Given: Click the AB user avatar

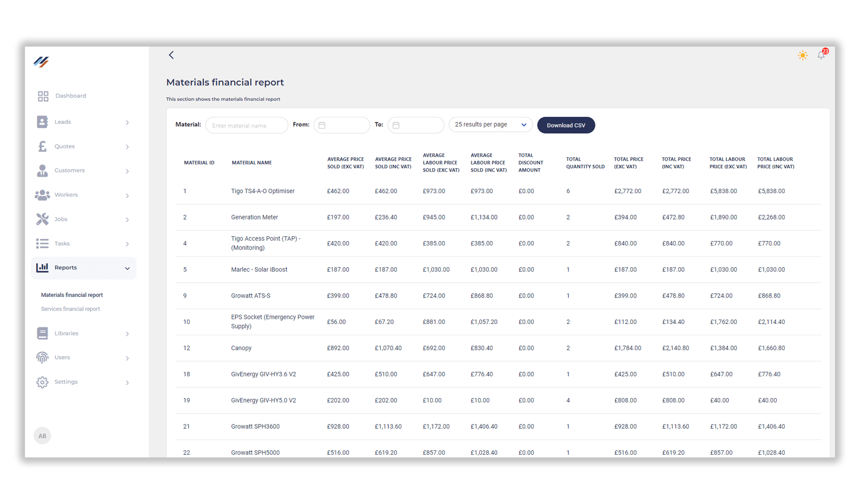Looking at the screenshot, I should pyautogui.click(x=42, y=436).
